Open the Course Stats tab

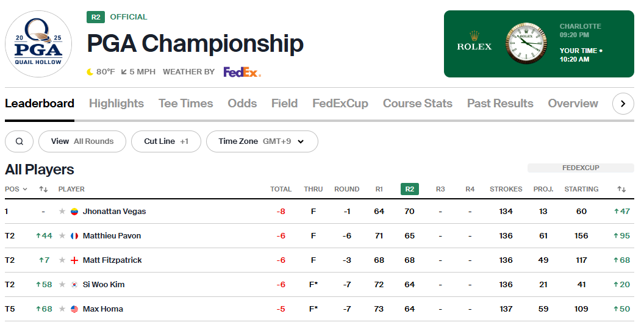(418, 104)
